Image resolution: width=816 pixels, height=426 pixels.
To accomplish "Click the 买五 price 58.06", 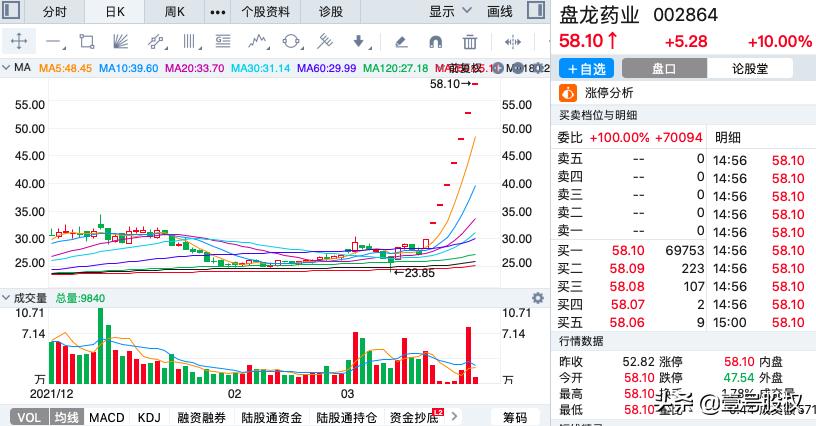I will (x=627, y=322).
